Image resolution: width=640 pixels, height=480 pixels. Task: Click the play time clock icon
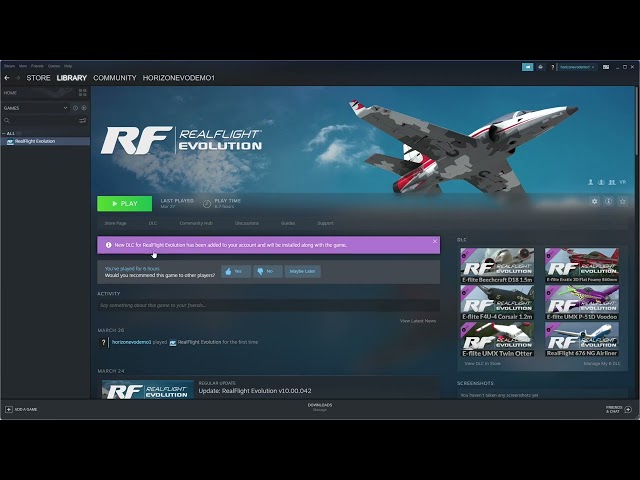[x=207, y=203]
